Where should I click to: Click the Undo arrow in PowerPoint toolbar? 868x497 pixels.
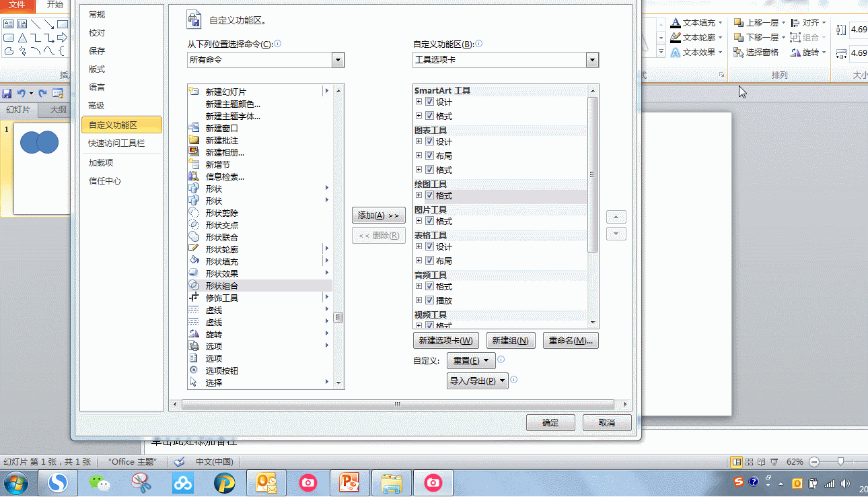(21, 94)
